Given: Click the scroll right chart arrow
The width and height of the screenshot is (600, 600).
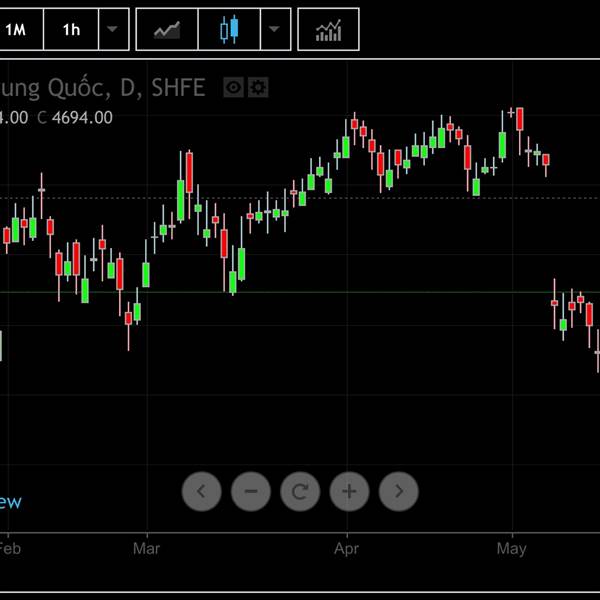Looking at the screenshot, I should coord(399,491).
